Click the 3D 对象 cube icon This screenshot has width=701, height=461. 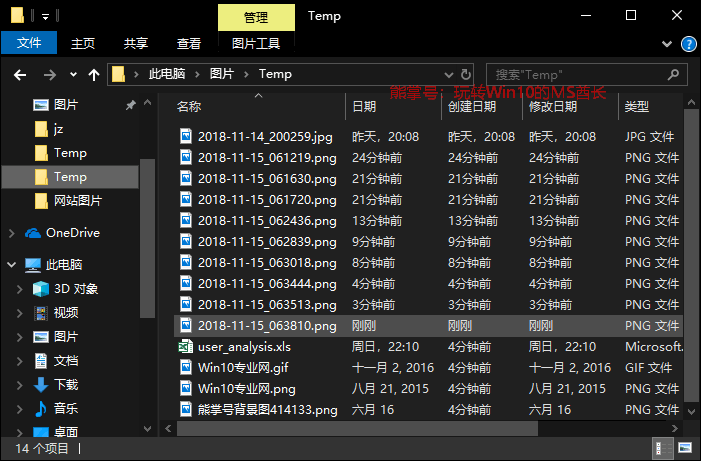point(41,289)
